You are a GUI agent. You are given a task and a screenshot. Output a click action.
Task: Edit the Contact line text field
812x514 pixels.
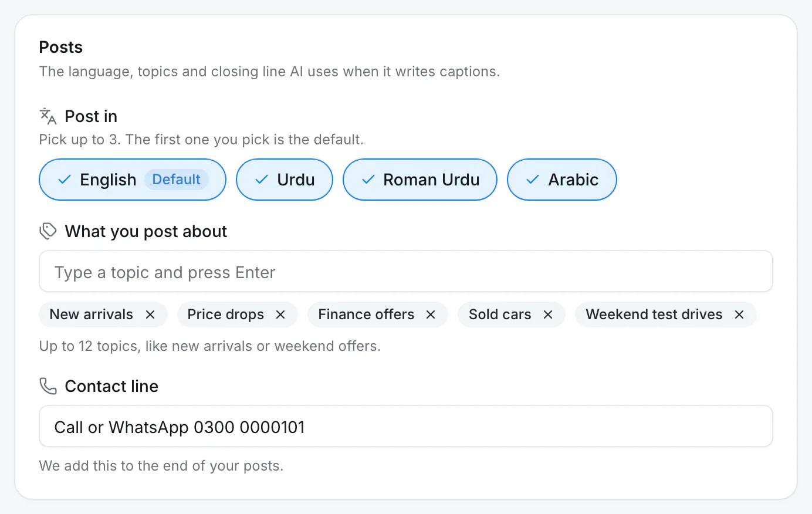coord(406,427)
